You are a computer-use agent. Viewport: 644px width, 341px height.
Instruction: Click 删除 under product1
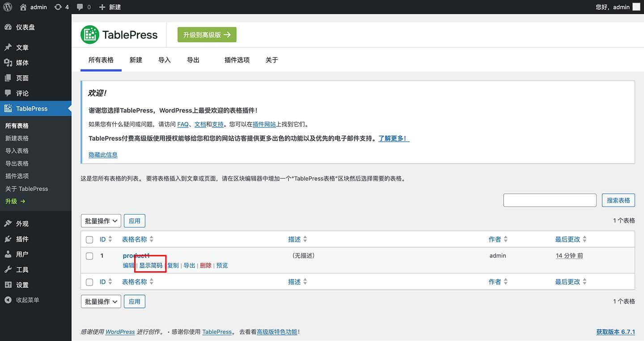(206, 265)
